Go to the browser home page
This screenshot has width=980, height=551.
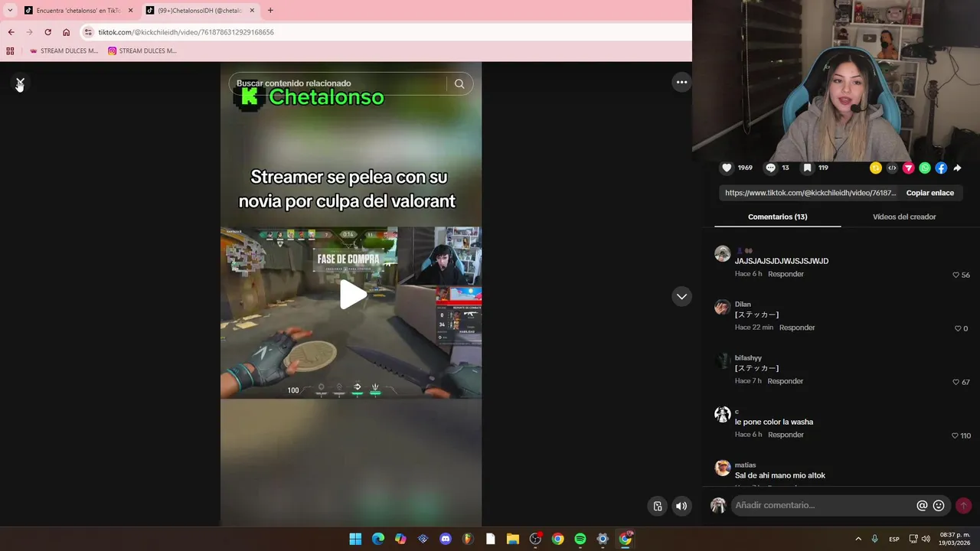click(x=66, y=32)
